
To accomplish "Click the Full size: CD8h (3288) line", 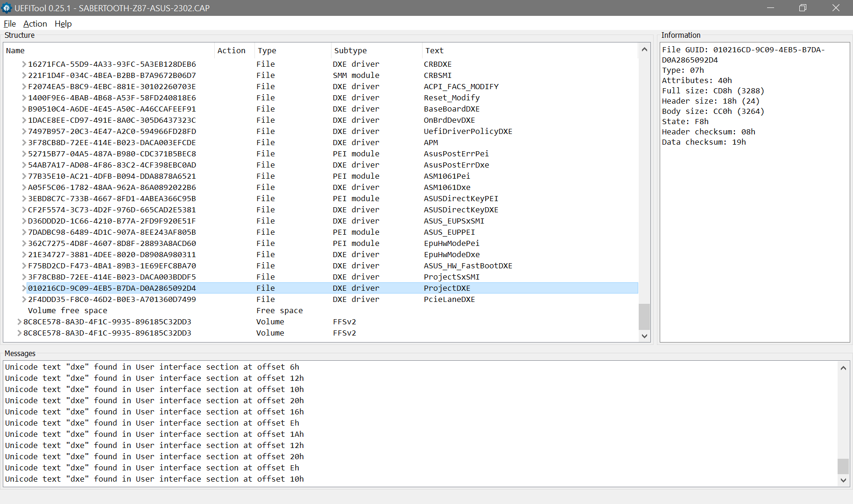I will [x=713, y=91].
